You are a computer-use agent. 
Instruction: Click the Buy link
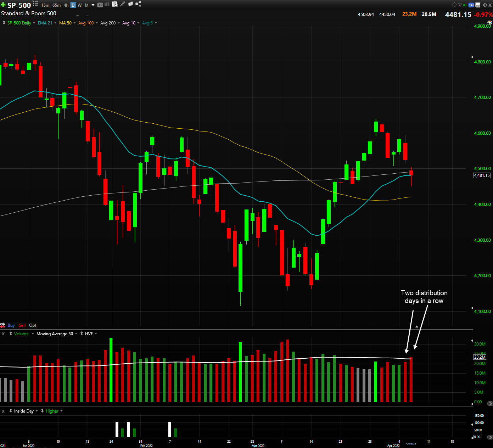[11, 325]
